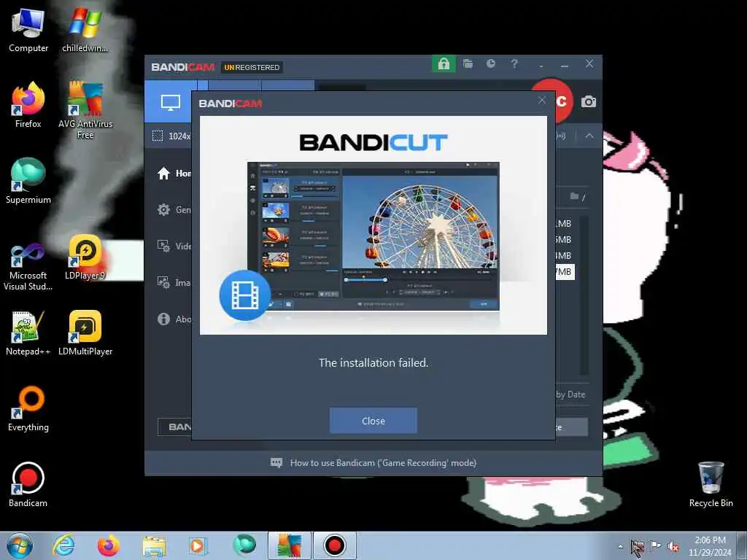Click the LDMultiPlayer desktop shortcut
Image resolution: width=747 pixels, height=560 pixels.
pyautogui.click(x=85, y=333)
